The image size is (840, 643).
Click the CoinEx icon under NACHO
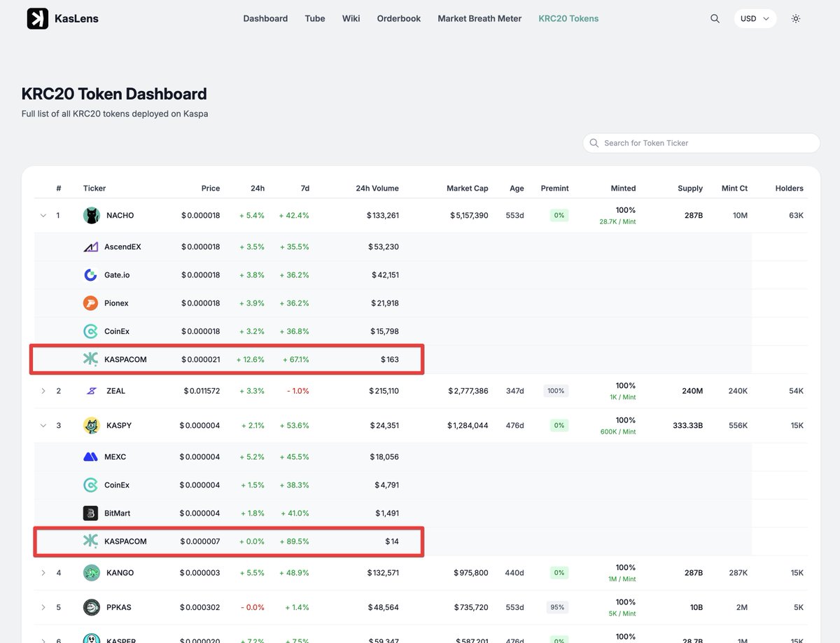[90, 331]
